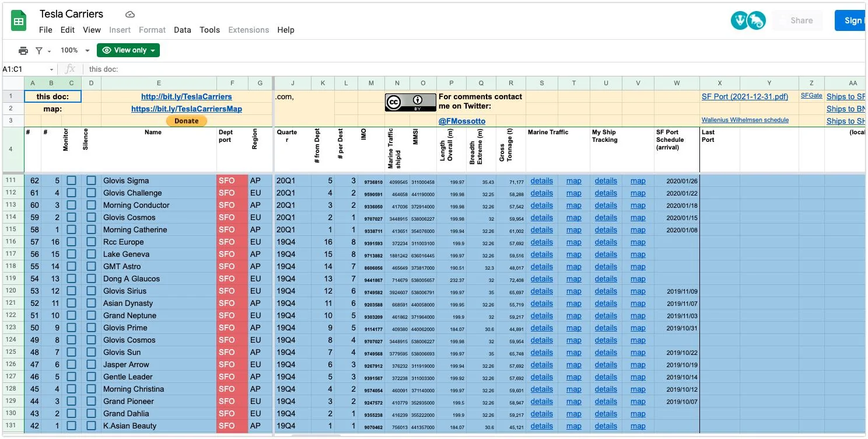
Task: Click the fx formula icon
Action: [70, 69]
